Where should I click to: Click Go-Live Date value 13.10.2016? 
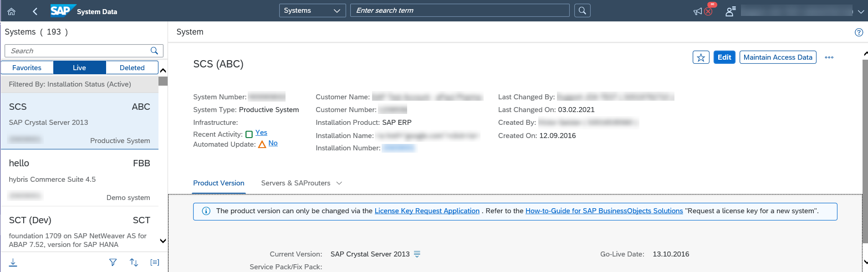pos(671,254)
